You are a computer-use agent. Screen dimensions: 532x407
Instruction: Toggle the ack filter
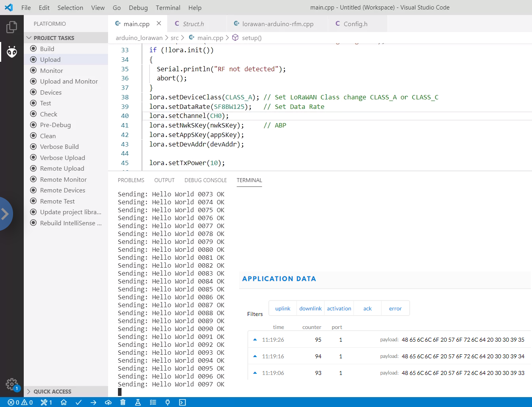tap(367, 308)
